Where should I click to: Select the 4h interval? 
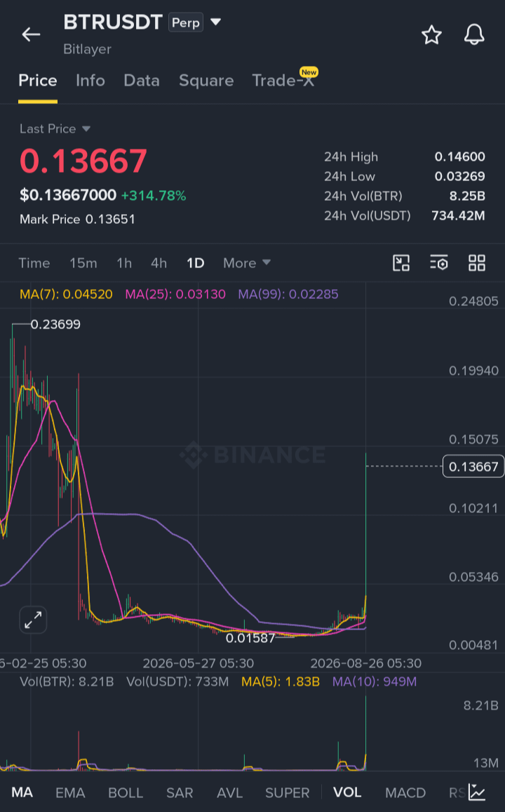159,263
